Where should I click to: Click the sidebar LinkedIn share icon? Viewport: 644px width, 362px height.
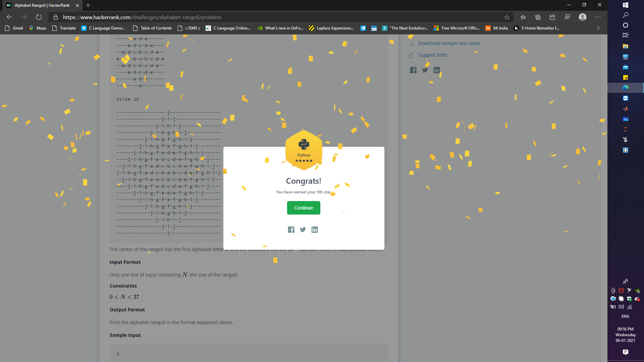coord(437,70)
